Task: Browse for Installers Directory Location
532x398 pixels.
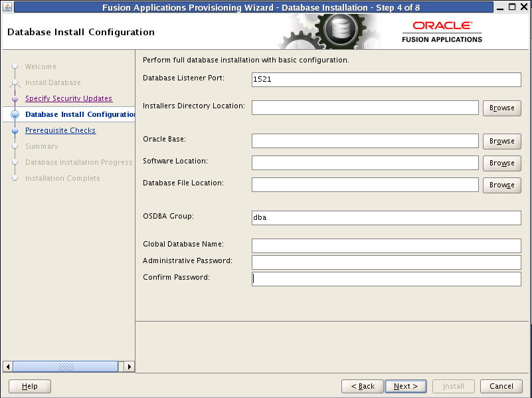Action: pyautogui.click(x=502, y=108)
